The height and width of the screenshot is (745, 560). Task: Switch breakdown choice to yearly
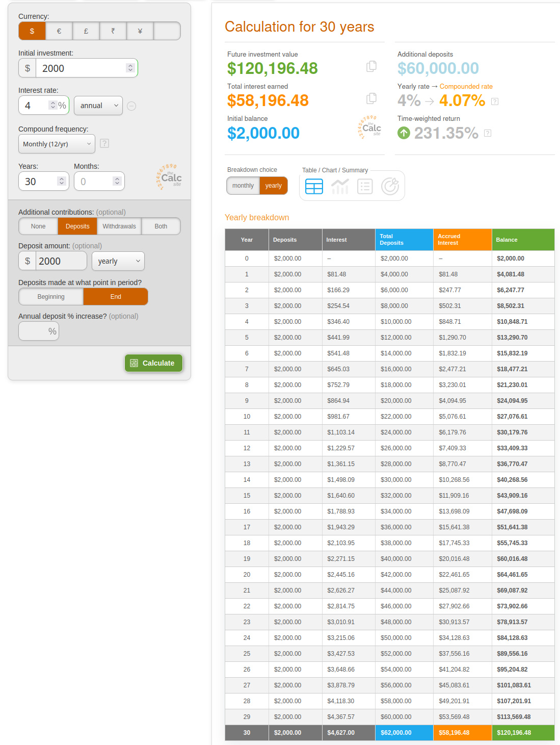click(x=274, y=186)
